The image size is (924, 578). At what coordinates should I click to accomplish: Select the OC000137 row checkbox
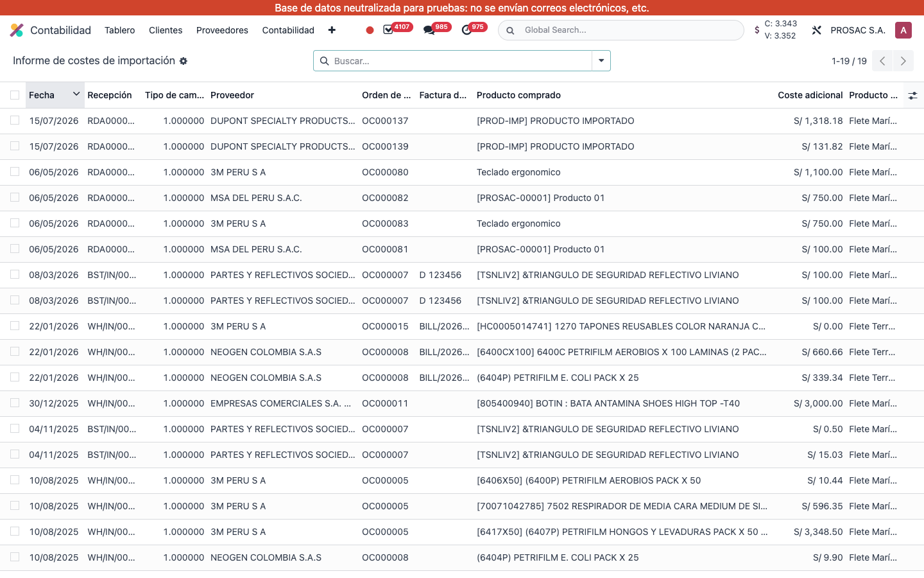[x=15, y=120]
